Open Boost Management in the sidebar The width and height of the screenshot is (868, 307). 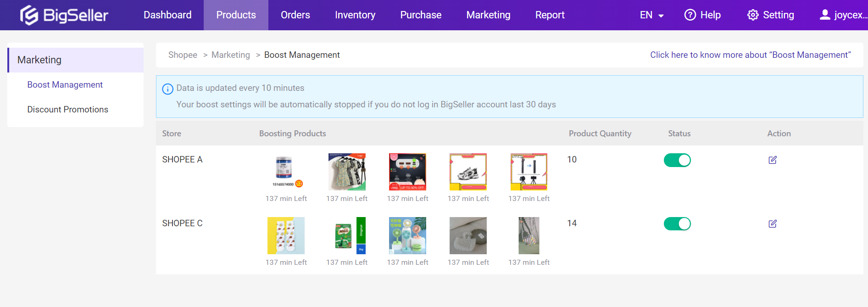65,85
